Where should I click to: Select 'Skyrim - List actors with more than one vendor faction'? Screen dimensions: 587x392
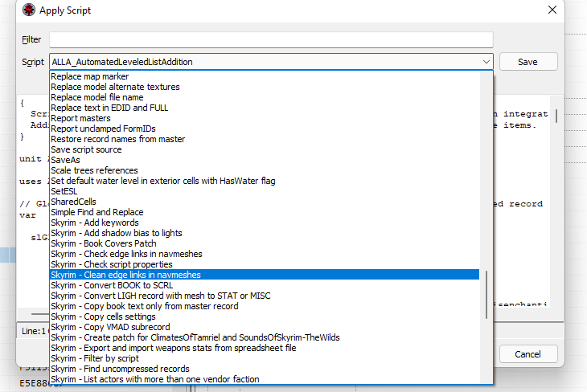(265, 379)
